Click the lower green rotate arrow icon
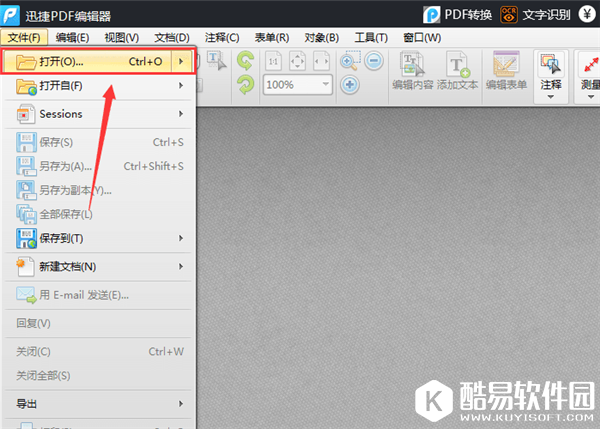This screenshot has width=600, height=429. point(245,85)
